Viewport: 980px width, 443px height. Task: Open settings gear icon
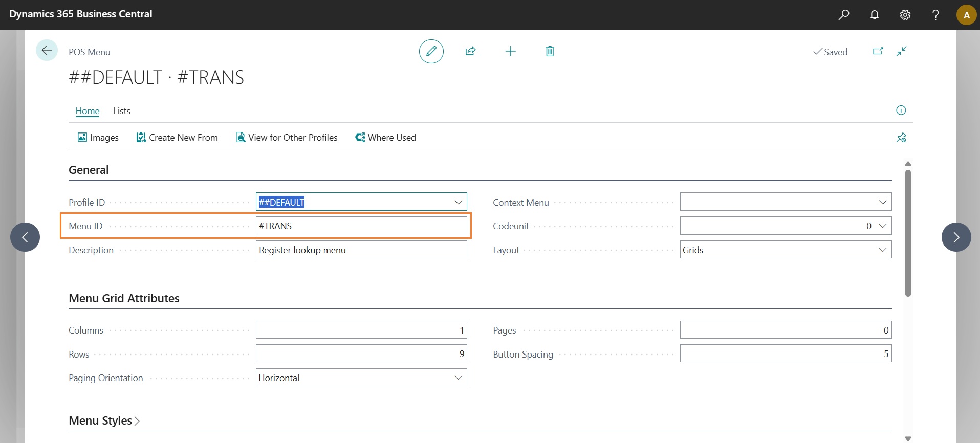[x=905, y=15]
